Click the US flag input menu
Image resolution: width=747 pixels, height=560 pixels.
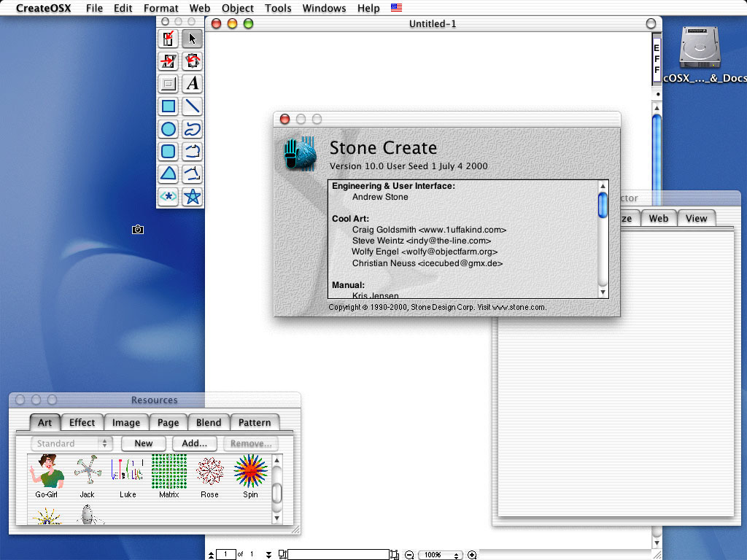pos(396,7)
